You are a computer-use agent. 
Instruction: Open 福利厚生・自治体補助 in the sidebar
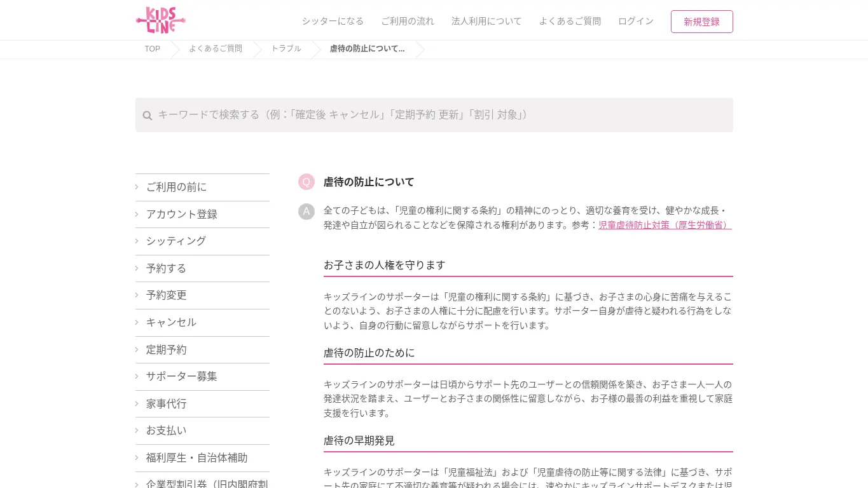[x=202, y=458]
